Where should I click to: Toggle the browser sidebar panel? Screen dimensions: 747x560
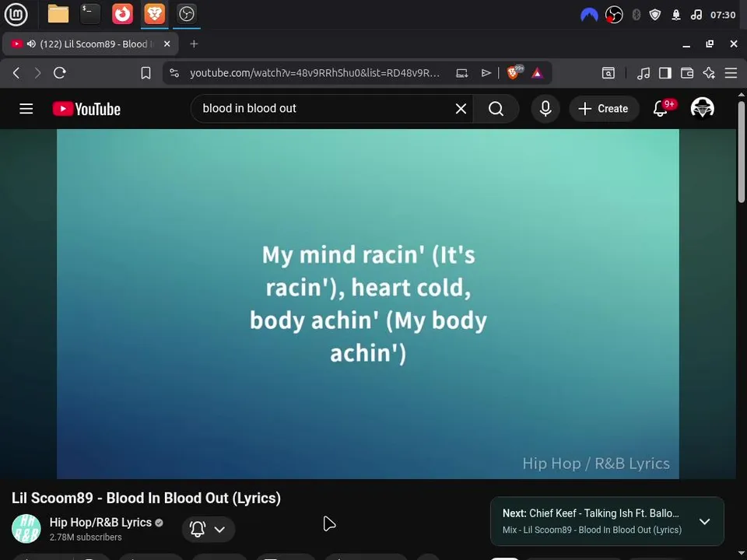pyautogui.click(x=665, y=73)
